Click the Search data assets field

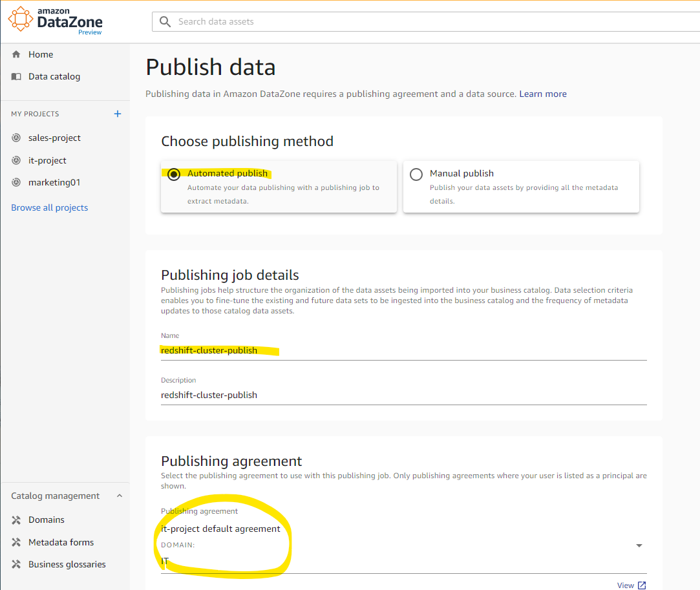[427, 21]
